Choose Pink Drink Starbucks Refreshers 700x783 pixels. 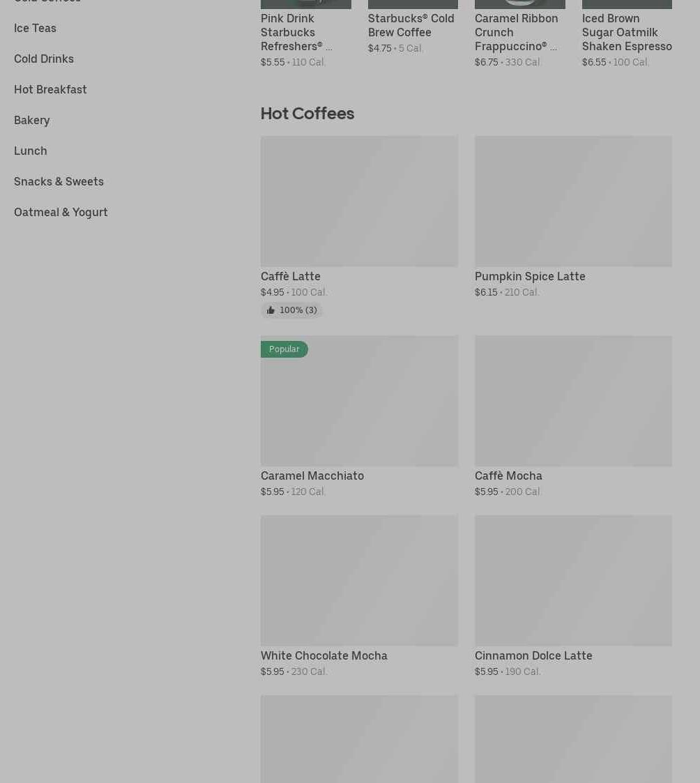coord(296,32)
